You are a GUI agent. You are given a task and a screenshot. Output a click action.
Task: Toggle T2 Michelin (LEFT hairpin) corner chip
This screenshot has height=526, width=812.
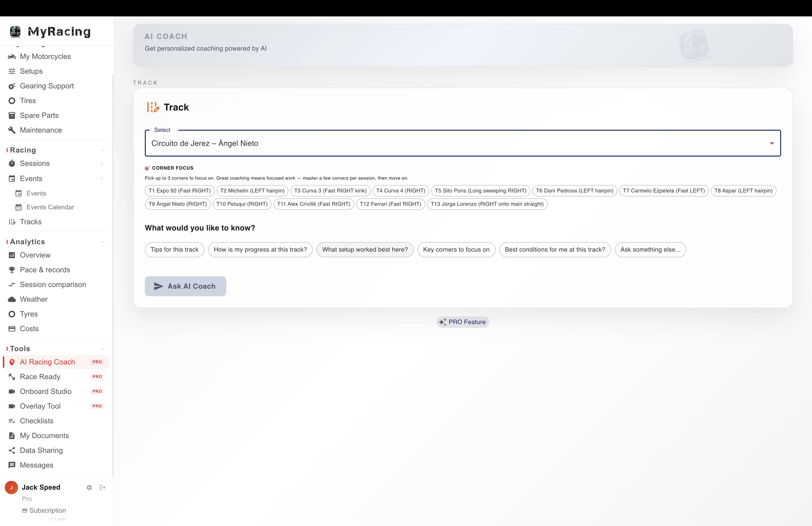tap(252, 191)
